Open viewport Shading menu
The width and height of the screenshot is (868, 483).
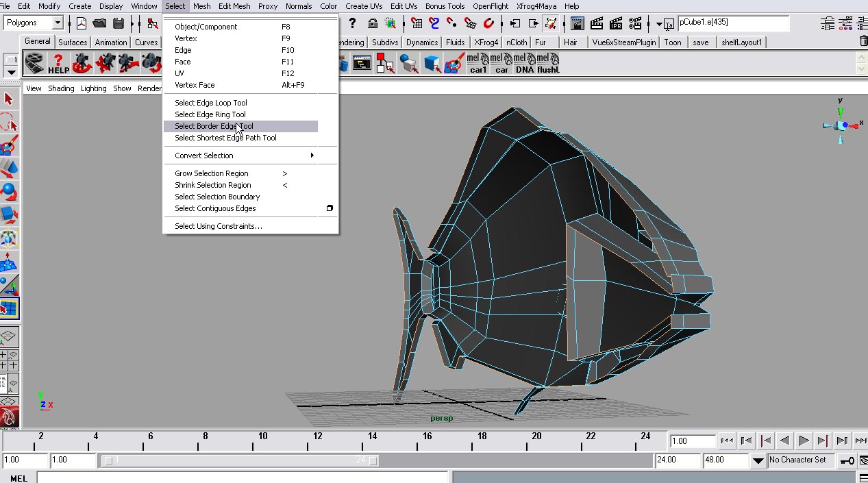61,88
